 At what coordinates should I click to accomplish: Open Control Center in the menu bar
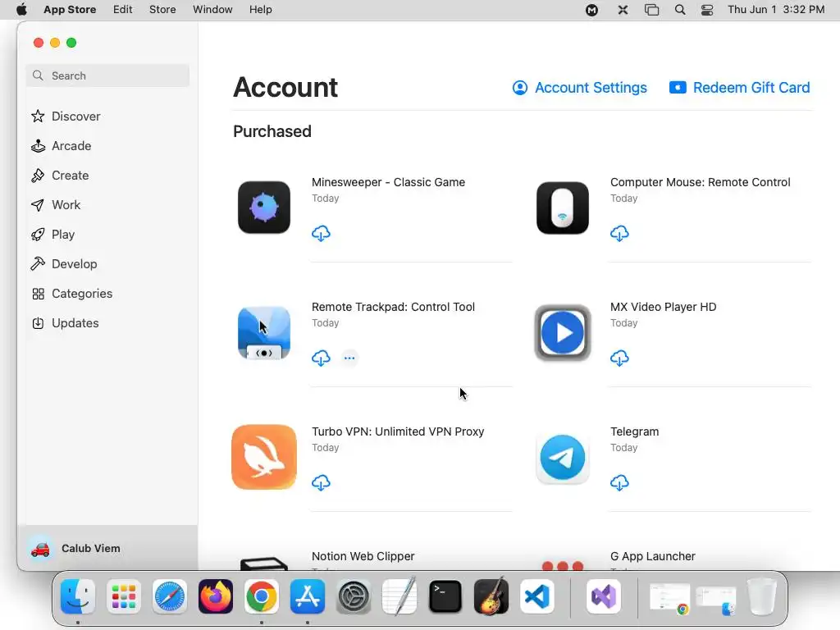tap(707, 10)
